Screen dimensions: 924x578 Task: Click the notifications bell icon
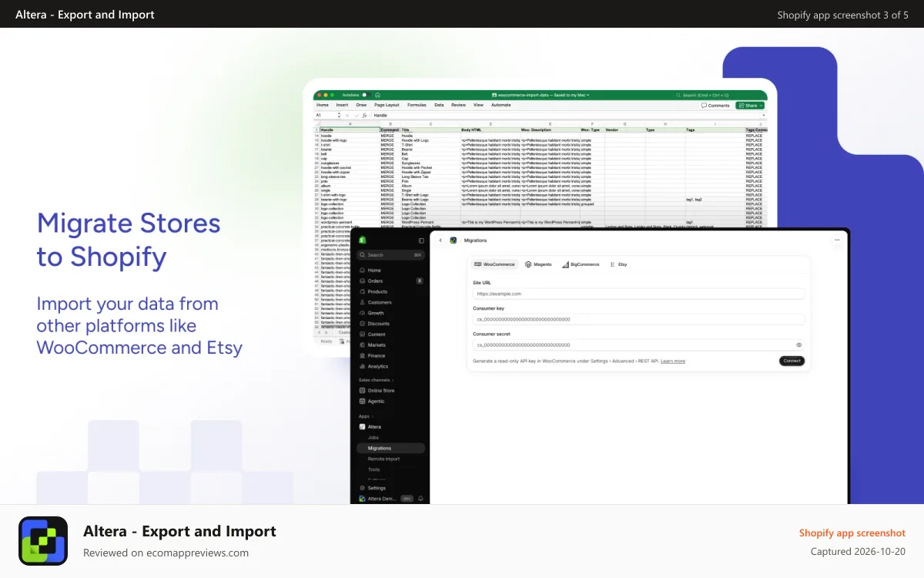[421, 499]
